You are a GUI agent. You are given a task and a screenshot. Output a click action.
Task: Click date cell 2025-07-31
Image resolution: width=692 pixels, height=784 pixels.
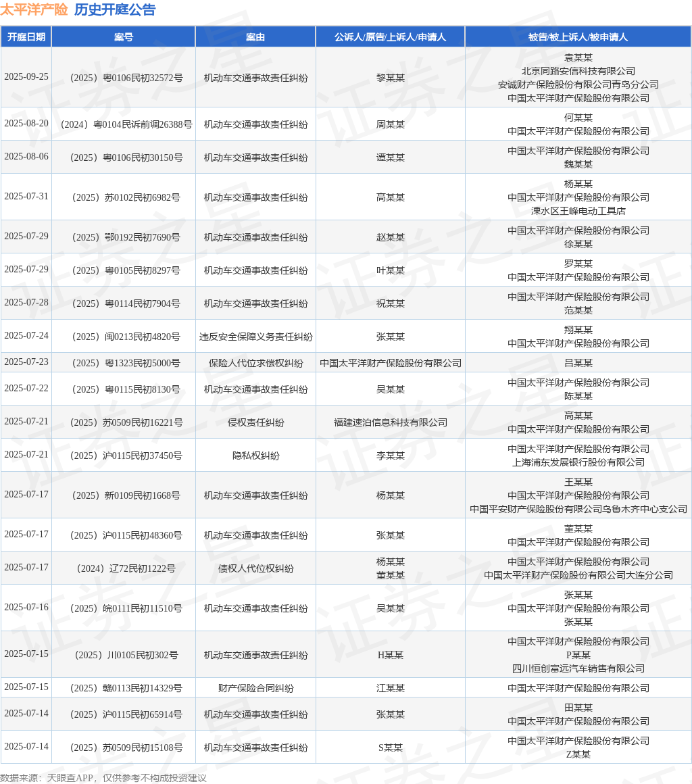26,197
